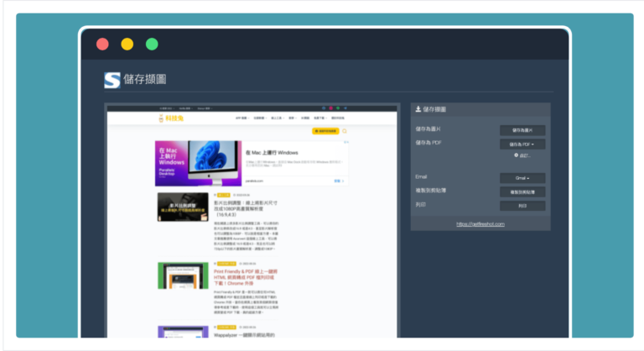Click the Parallels Desktop ad image with iMac

point(198,164)
